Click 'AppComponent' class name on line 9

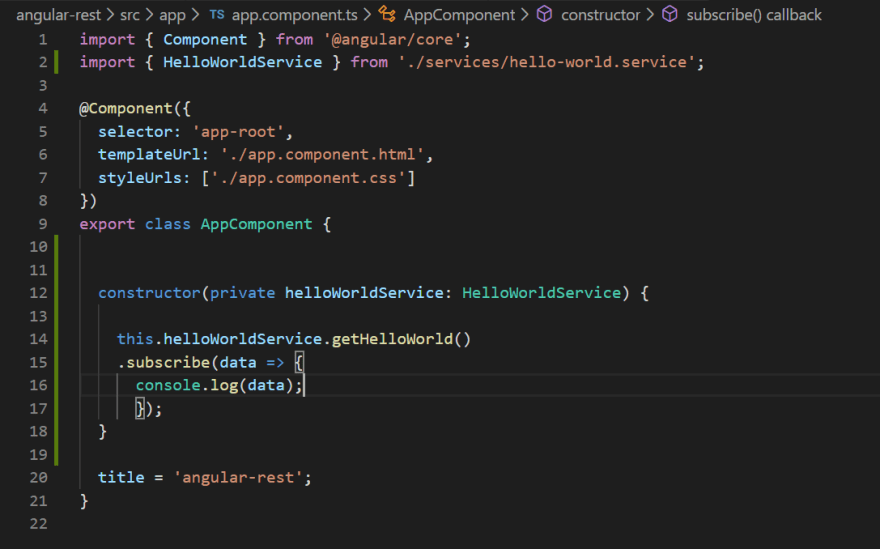click(x=256, y=224)
